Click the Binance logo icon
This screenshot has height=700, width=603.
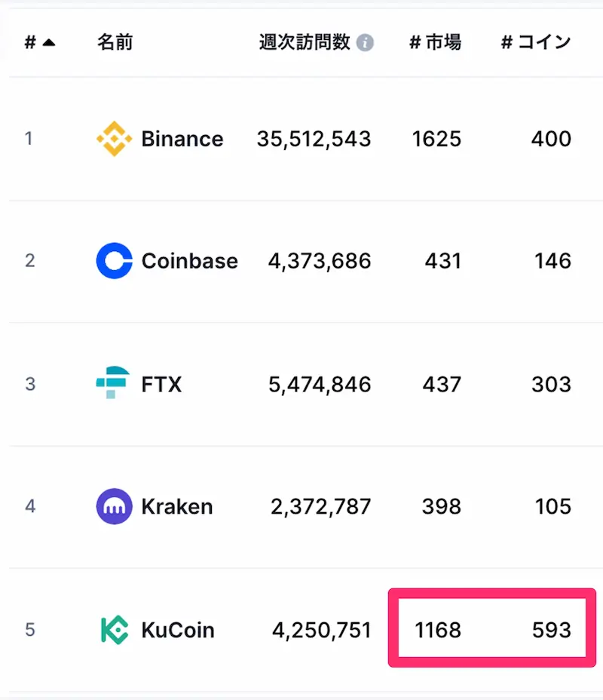115,139
